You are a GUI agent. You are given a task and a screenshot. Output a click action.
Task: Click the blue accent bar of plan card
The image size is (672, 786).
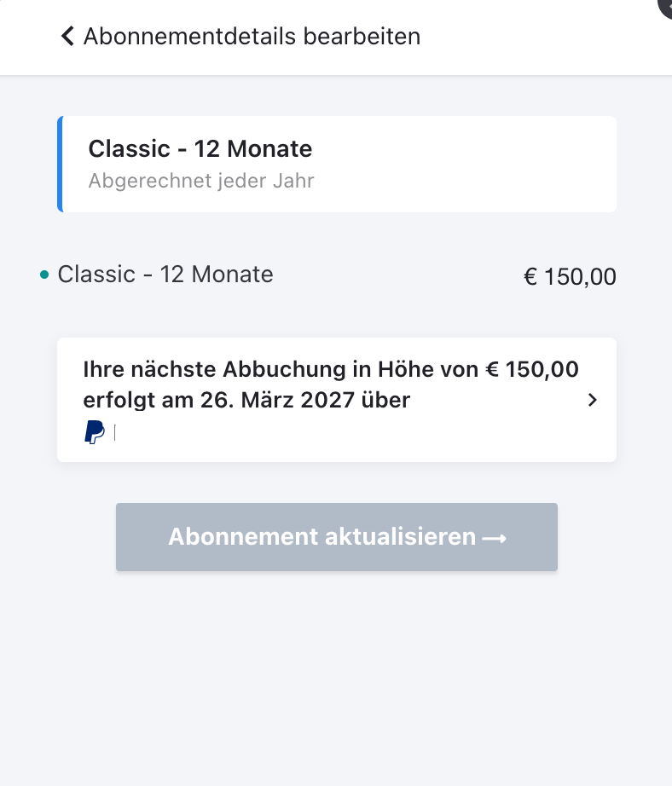[x=61, y=164]
